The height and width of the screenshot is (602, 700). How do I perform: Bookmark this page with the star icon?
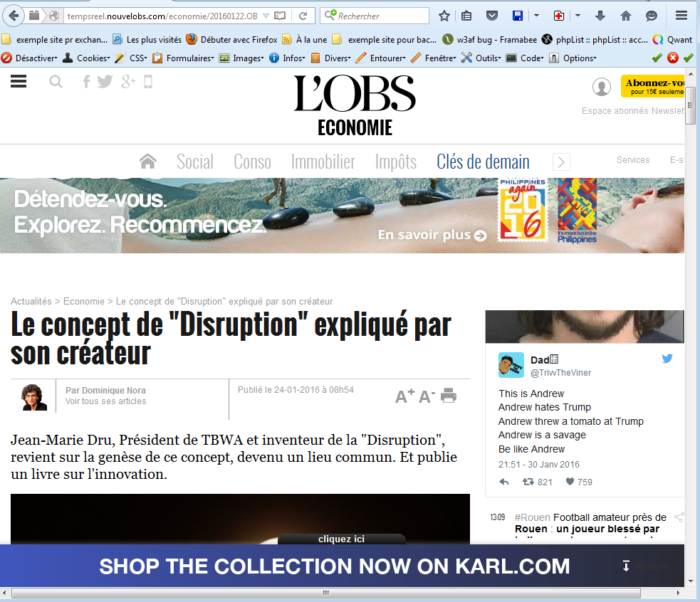coord(444,16)
